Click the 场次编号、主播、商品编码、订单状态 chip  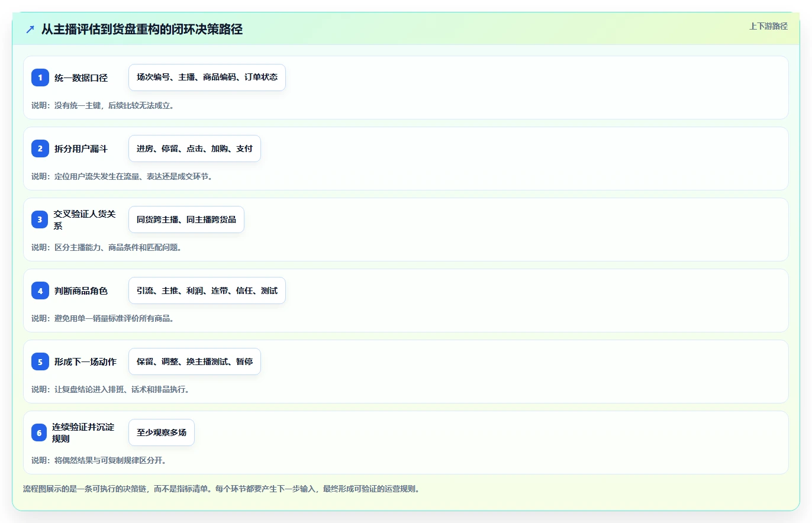click(207, 78)
